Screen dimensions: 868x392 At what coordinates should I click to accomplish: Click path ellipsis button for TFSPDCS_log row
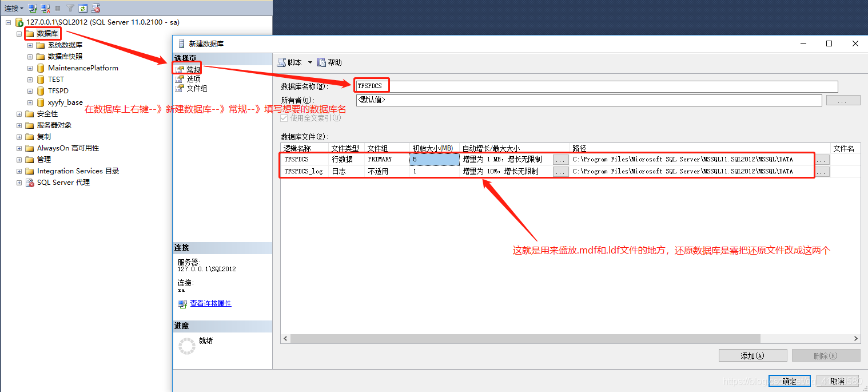coord(822,171)
